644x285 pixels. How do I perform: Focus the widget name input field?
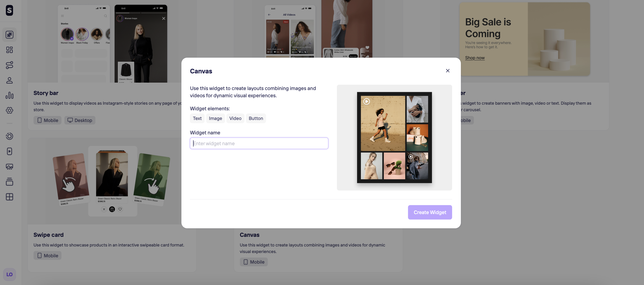pyautogui.click(x=259, y=143)
